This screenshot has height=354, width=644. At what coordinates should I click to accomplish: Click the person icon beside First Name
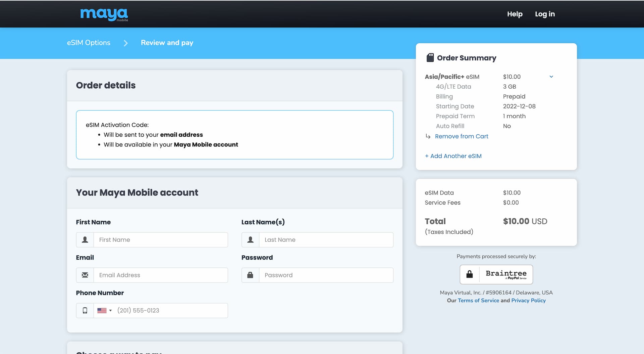pos(85,240)
